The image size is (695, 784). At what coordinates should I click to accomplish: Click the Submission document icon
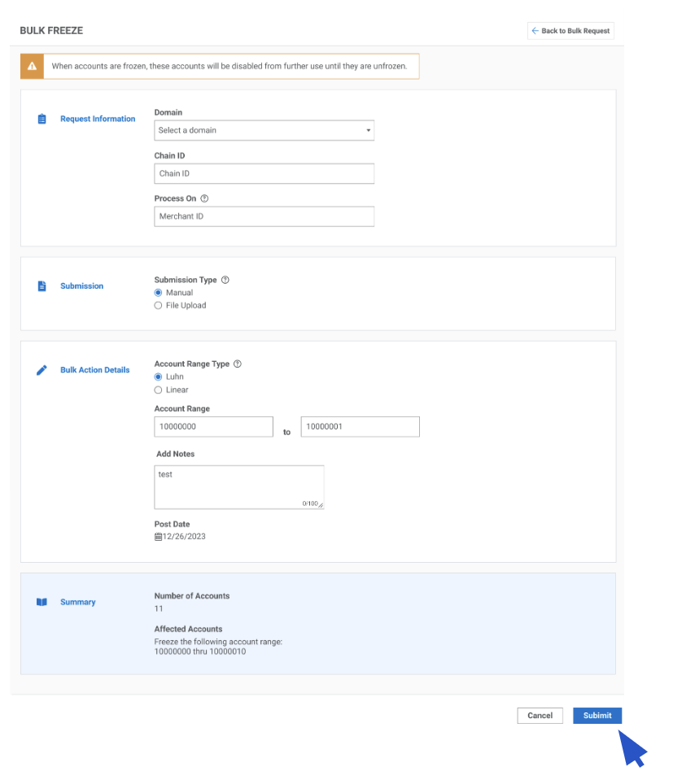coord(42,286)
